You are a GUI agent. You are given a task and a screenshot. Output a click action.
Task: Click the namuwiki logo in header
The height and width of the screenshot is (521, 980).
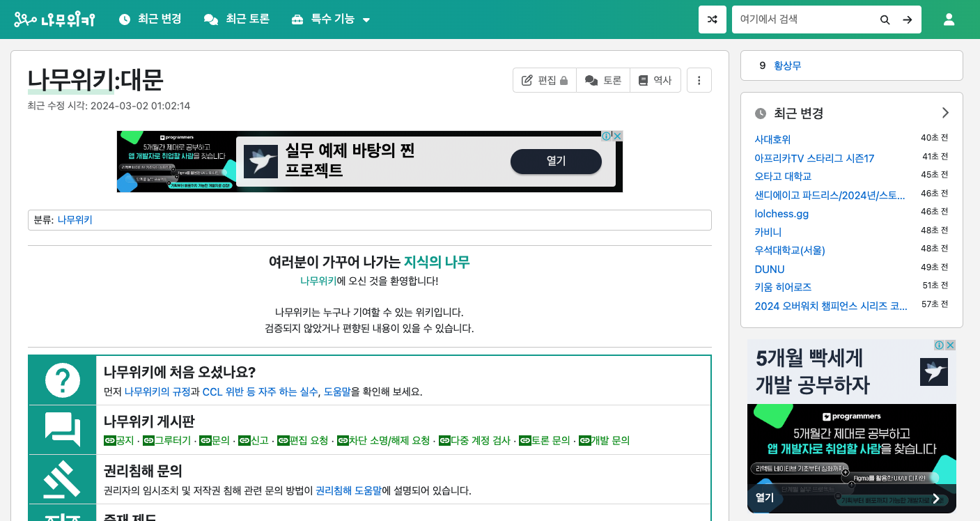click(x=54, y=20)
